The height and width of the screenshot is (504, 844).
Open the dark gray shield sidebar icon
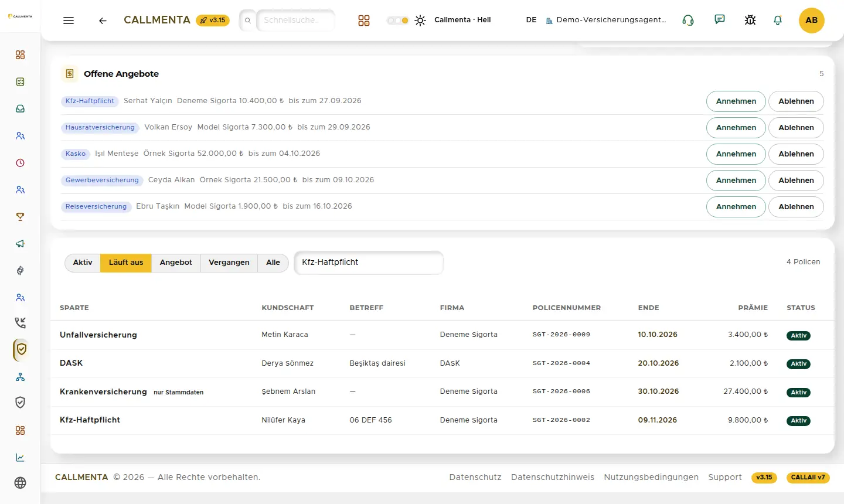click(x=21, y=403)
